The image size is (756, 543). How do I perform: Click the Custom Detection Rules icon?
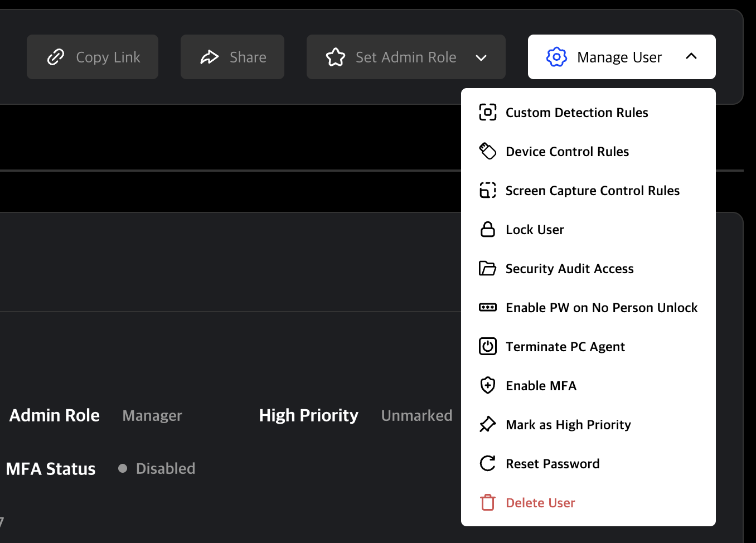(488, 112)
